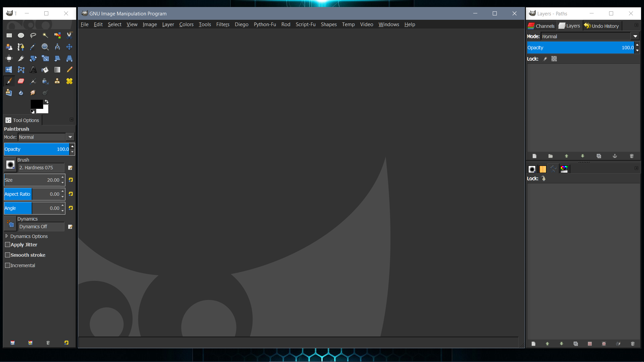
Task: Click the black foreground color swatch
Action: click(36, 104)
